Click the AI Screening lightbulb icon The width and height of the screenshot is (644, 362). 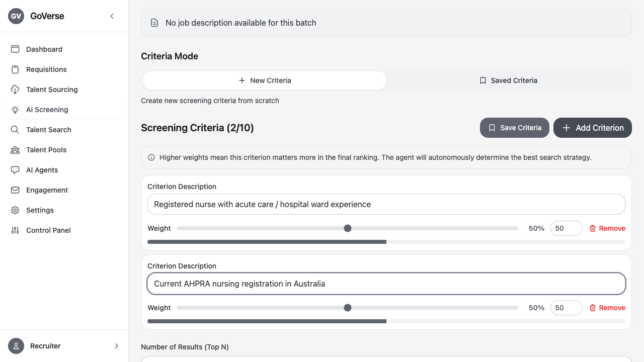pyautogui.click(x=15, y=110)
